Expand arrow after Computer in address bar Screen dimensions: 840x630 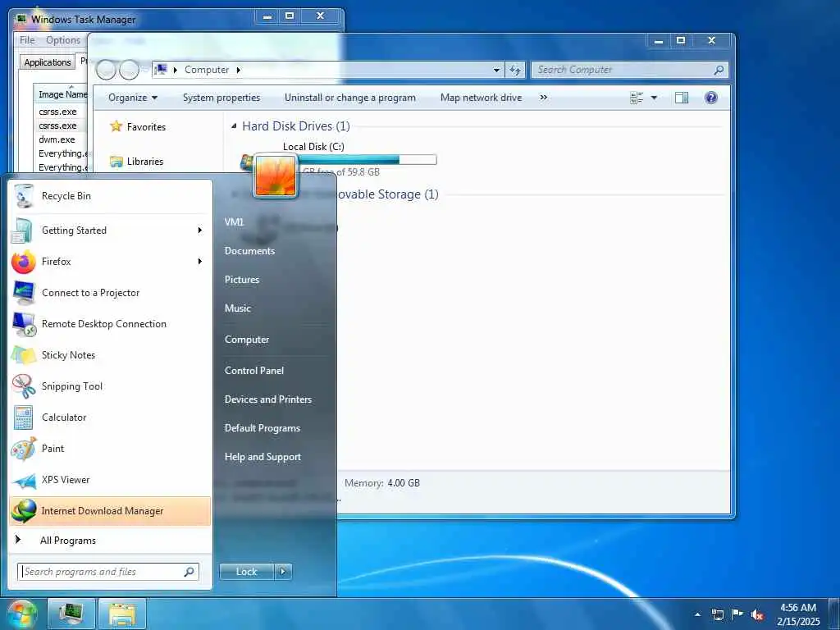pos(239,70)
